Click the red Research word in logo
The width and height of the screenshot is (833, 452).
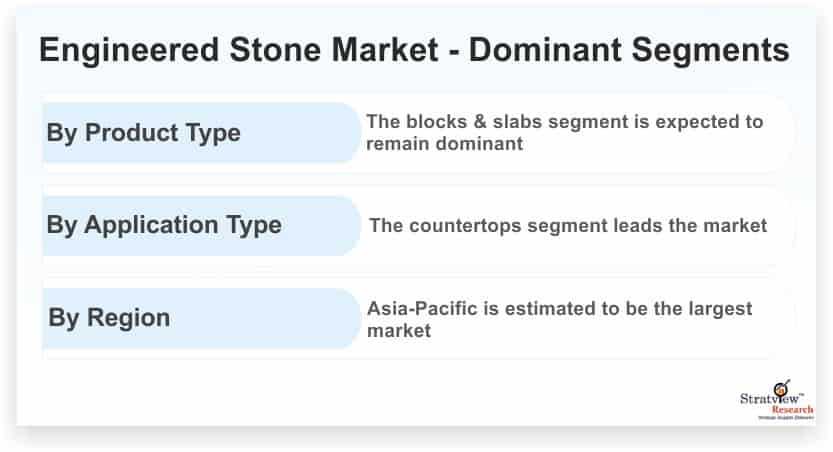click(x=792, y=410)
